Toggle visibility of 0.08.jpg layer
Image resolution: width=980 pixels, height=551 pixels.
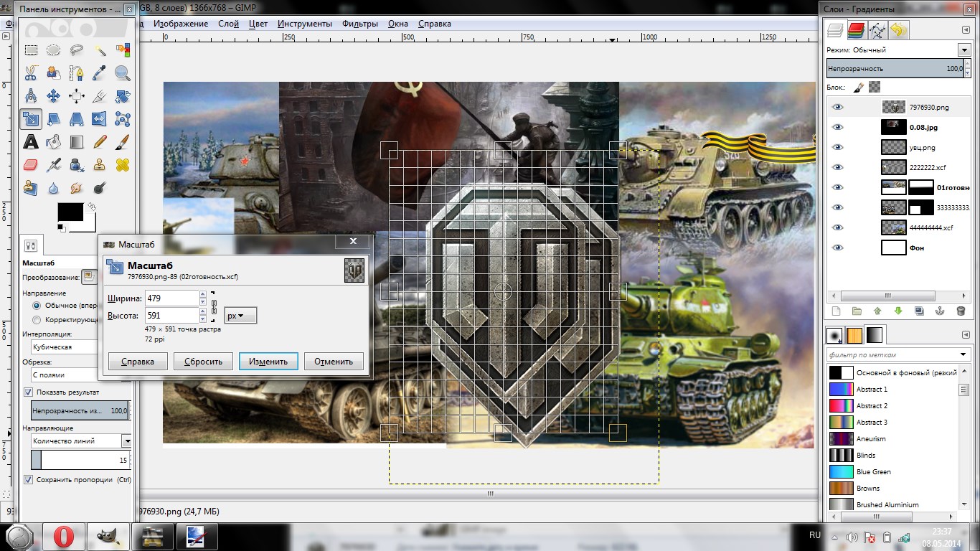coord(837,127)
